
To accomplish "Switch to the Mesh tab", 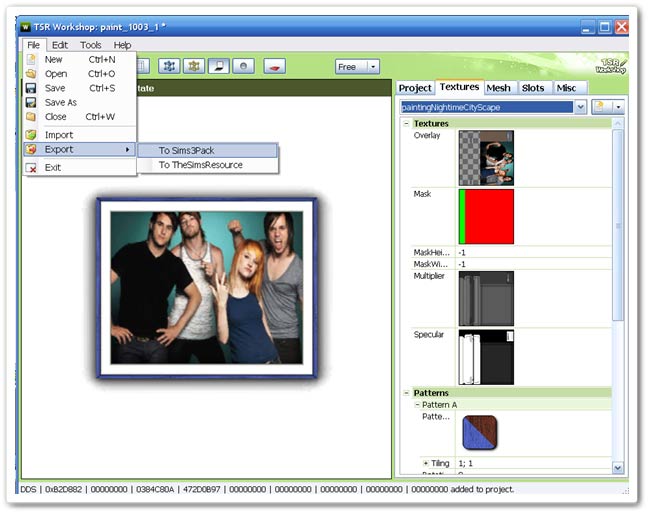I will pyautogui.click(x=497, y=88).
